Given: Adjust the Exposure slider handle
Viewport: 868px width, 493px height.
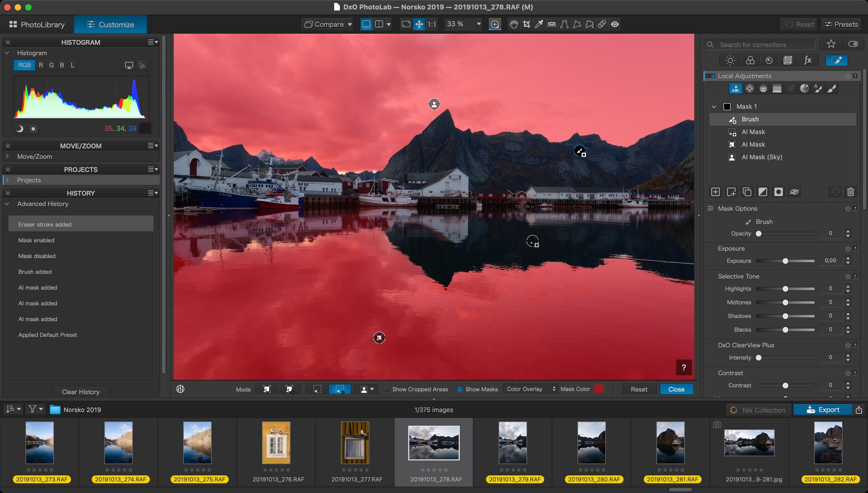Looking at the screenshot, I should point(785,261).
